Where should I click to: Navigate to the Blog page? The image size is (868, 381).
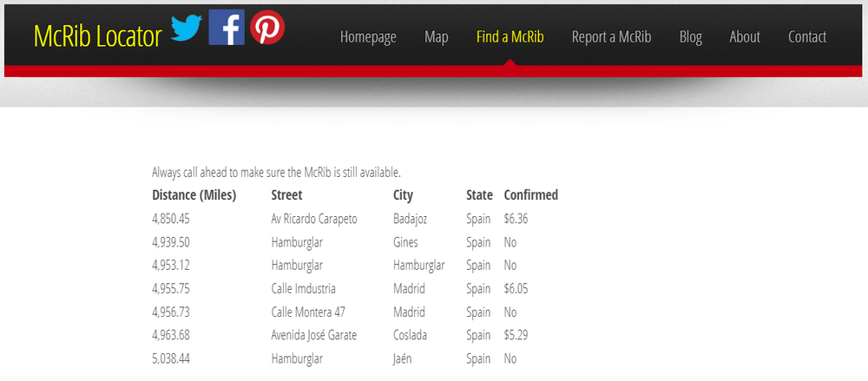690,36
